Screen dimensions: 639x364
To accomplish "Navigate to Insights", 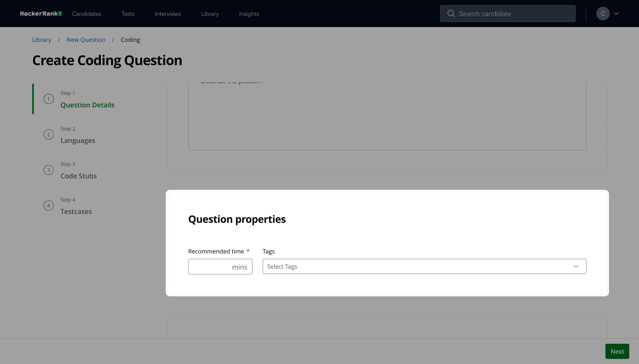I will (249, 14).
